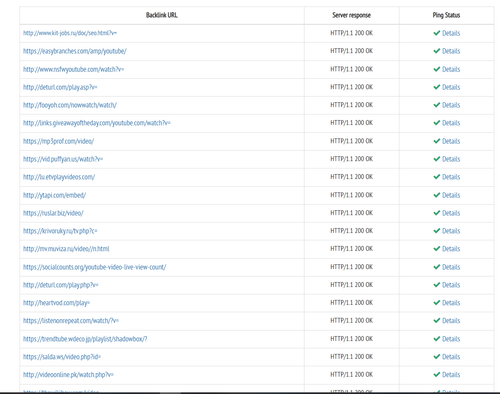The image size is (500, 394).
Task: Click Details for the ruslar.biz row
Action: (x=451, y=213)
